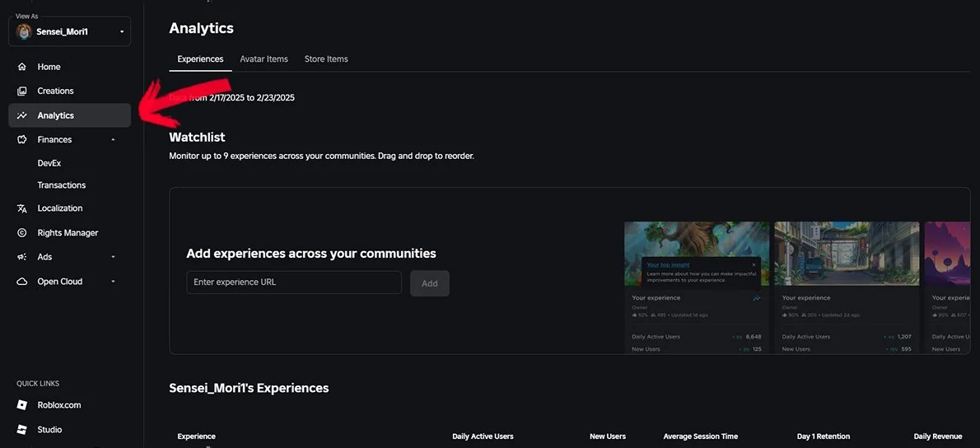Screen dimensions: 980x448
Task: Click the Add button beside URL field
Action: coord(429,283)
